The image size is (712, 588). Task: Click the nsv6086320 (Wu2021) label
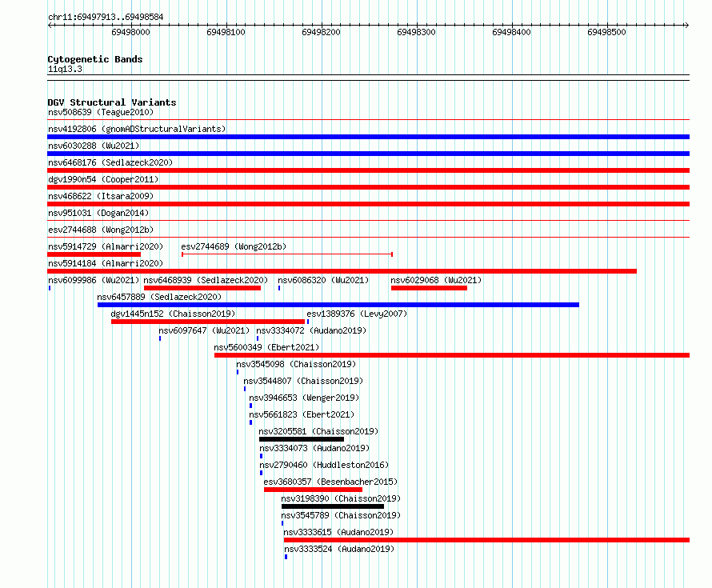(x=323, y=280)
